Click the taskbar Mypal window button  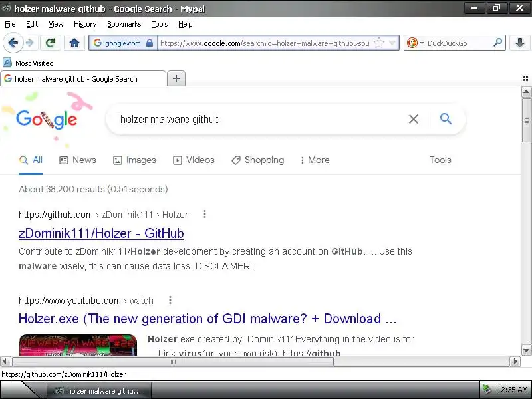click(x=98, y=390)
